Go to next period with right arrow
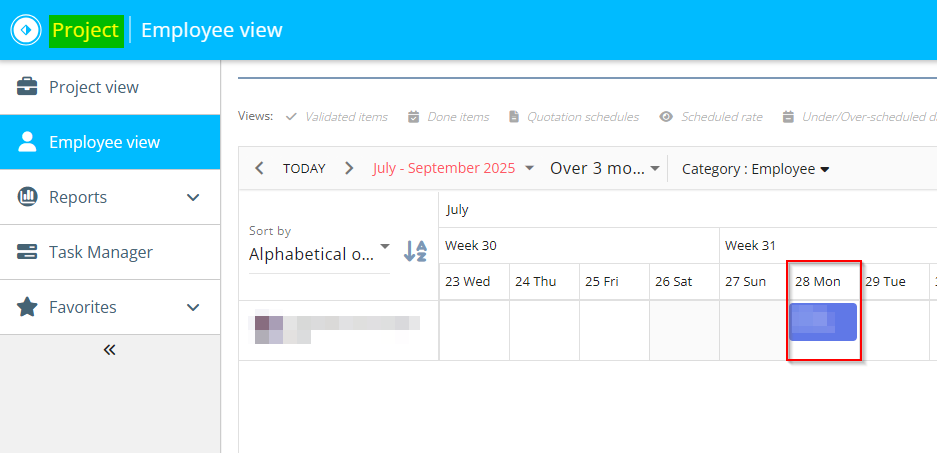This screenshot has height=453, width=937. [x=349, y=168]
